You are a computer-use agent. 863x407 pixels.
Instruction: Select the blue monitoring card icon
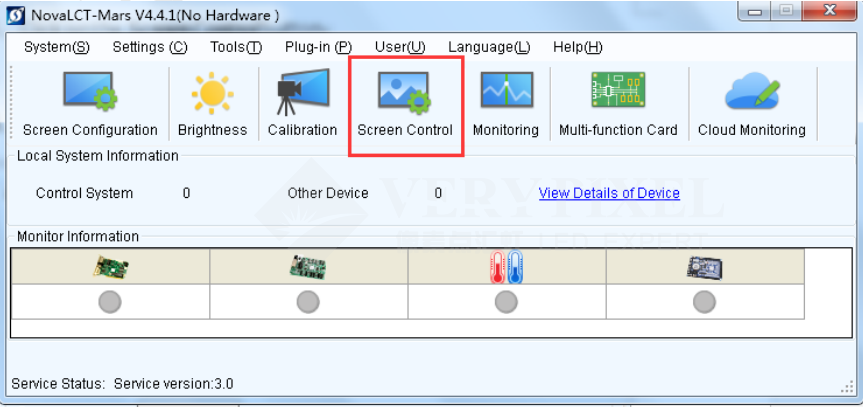[705, 268]
